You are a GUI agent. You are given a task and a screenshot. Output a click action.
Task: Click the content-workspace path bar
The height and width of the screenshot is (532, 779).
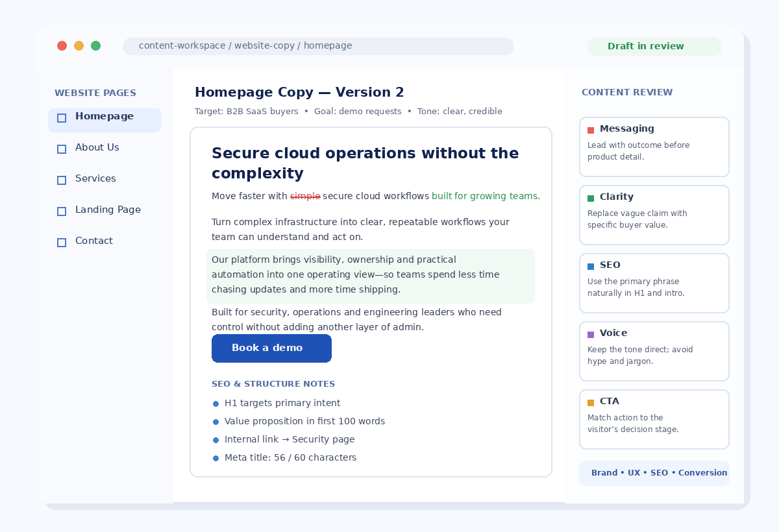pos(318,47)
